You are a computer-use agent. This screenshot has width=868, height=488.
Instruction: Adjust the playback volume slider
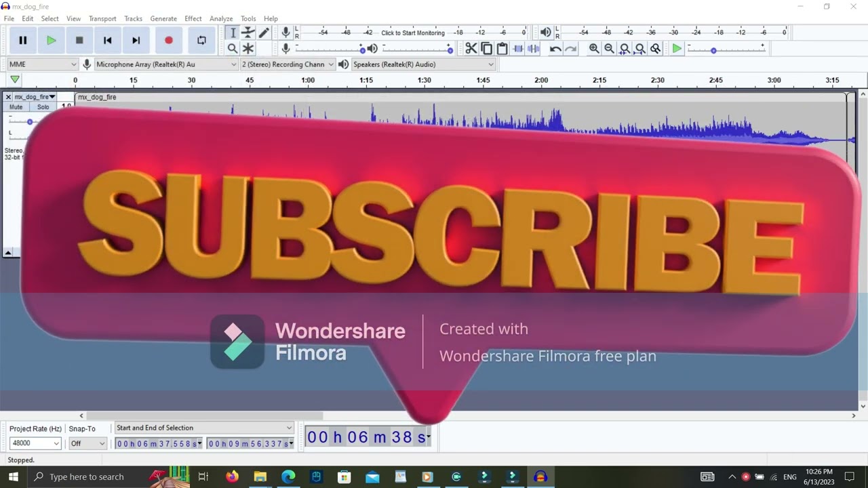[x=418, y=49]
